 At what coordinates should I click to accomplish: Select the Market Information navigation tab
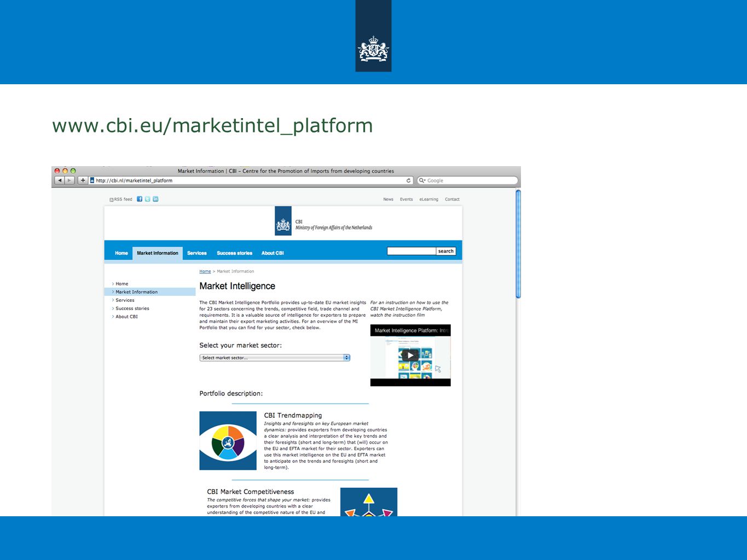[158, 253]
